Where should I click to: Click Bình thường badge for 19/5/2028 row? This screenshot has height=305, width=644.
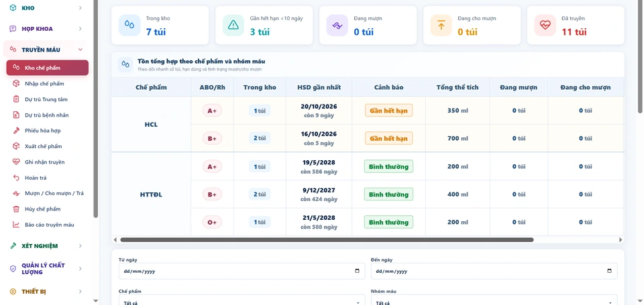(x=388, y=167)
